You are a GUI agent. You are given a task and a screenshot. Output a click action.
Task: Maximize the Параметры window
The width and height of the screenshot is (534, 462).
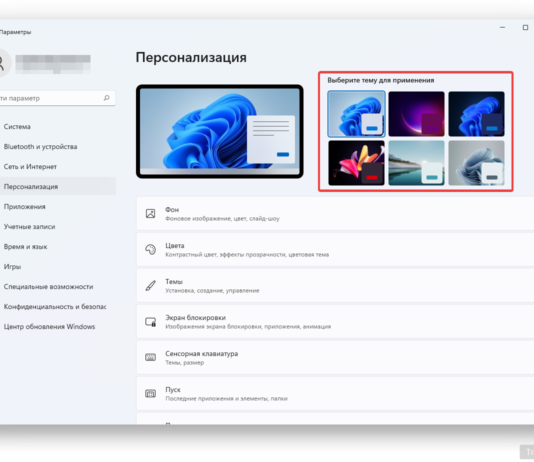click(x=525, y=28)
